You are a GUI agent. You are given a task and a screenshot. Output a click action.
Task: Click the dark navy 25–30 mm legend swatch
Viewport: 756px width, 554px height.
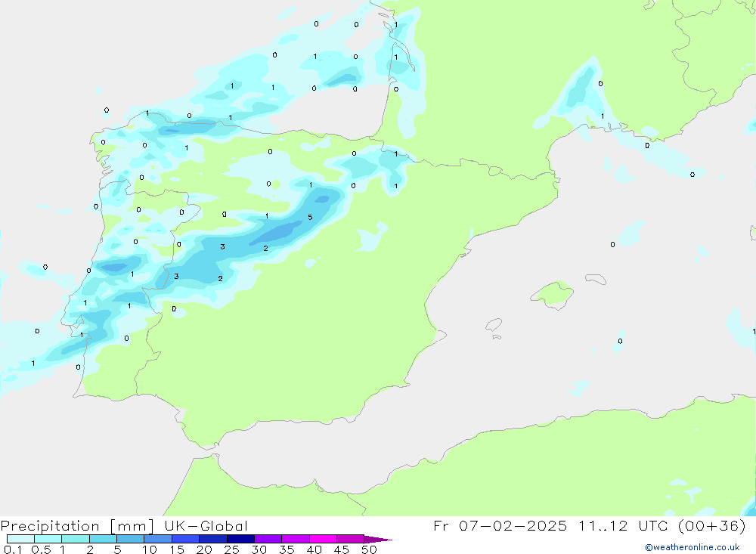tap(240, 539)
